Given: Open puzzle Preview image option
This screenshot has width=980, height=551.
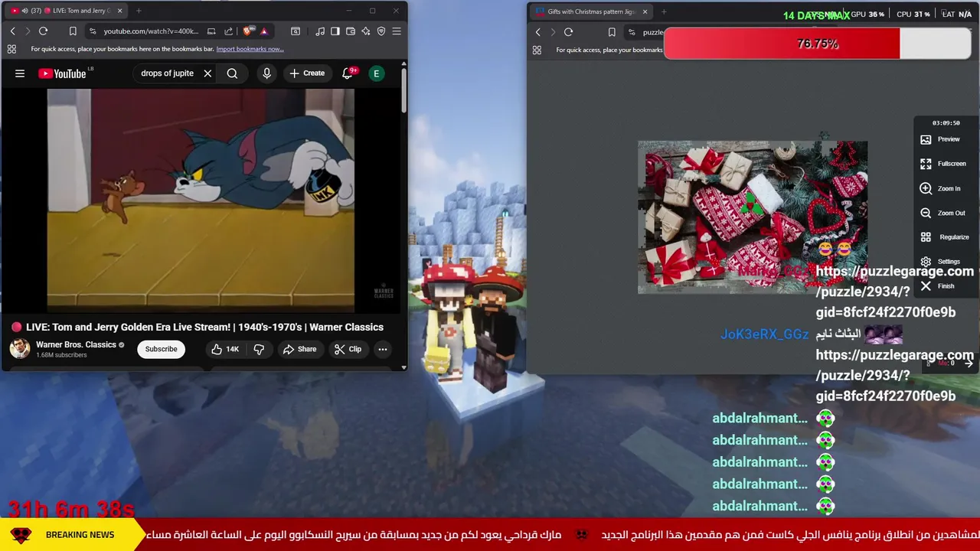Looking at the screenshot, I should [939, 139].
